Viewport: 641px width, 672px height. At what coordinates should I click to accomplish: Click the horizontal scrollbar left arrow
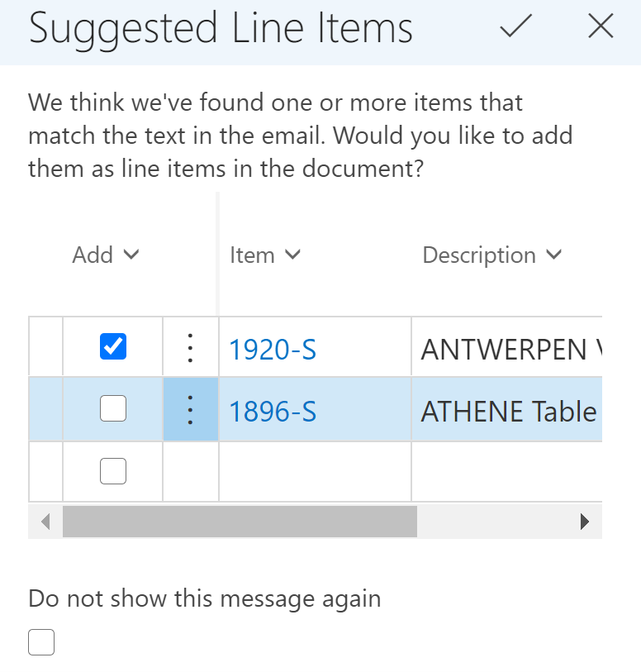coord(45,522)
